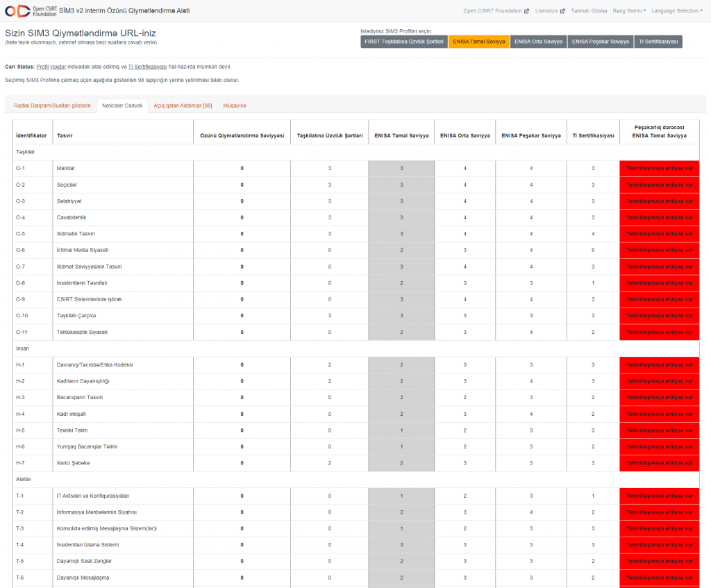Switch to Açıq qalan Addımlar [98] tab
711x588 pixels.
[183, 106]
